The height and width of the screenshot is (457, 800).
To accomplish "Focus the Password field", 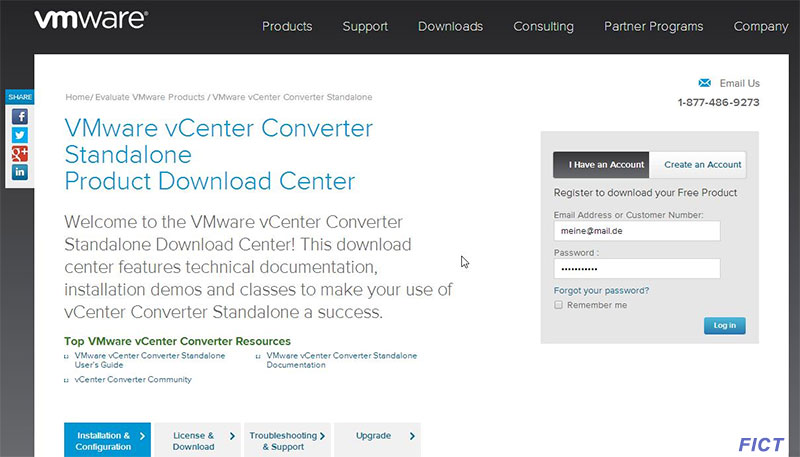I will pos(637,269).
